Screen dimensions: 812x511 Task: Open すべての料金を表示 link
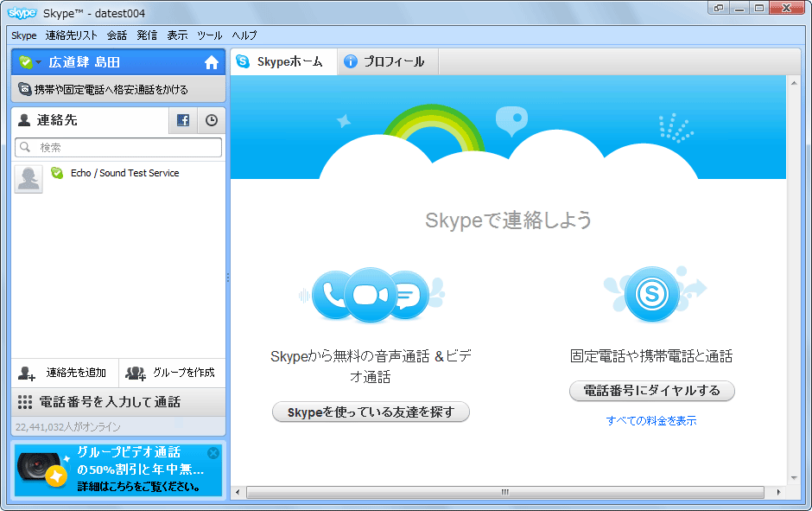click(651, 421)
